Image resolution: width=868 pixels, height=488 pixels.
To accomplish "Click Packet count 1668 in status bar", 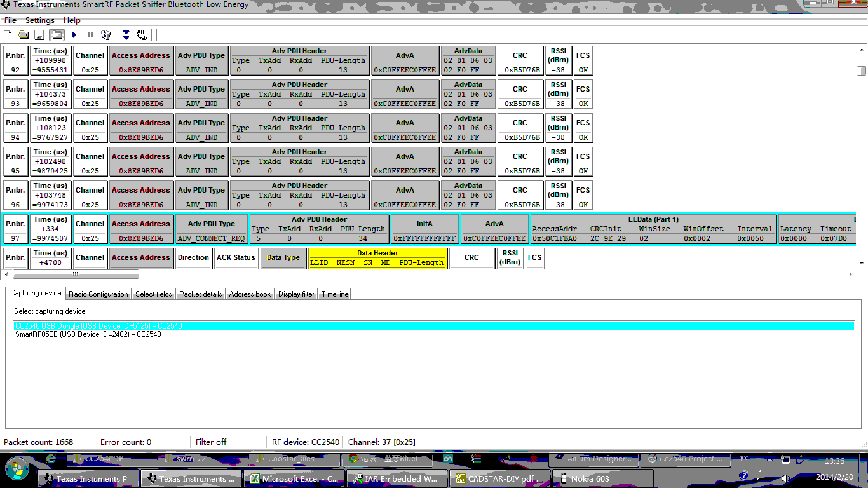I will pos(39,442).
